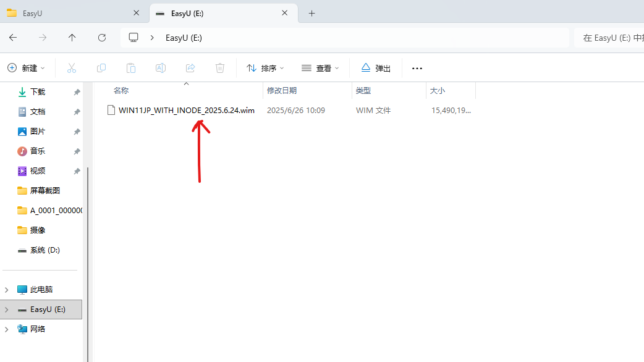This screenshot has height=362, width=644.
Task: Open the See more ellipsis menu
Action: pyautogui.click(x=417, y=68)
